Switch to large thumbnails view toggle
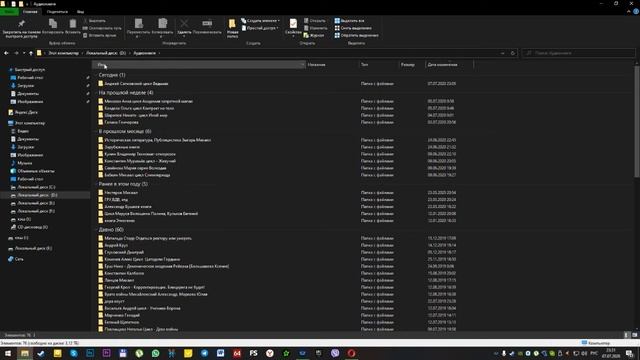This screenshot has width=640, height=360. pyautogui.click(x=634, y=335)
